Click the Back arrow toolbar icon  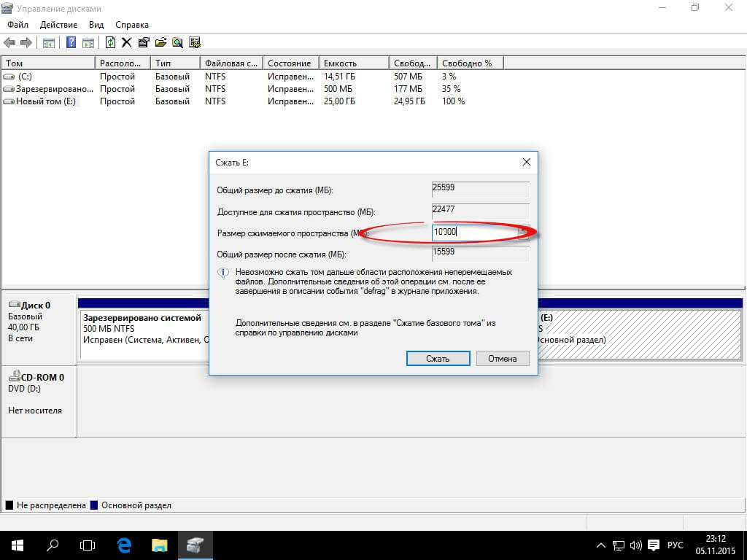pyautogui.click(x=9, y=43)
